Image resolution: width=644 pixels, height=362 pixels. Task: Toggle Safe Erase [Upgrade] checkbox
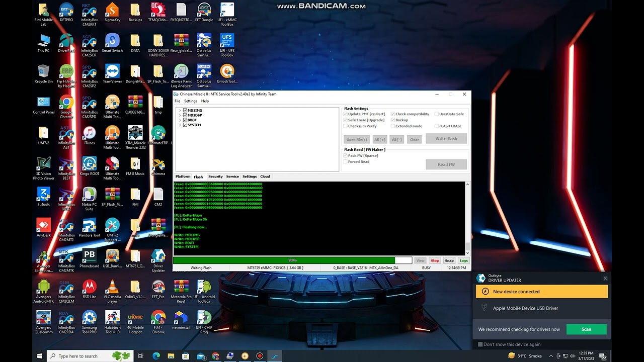click(346, 120)
